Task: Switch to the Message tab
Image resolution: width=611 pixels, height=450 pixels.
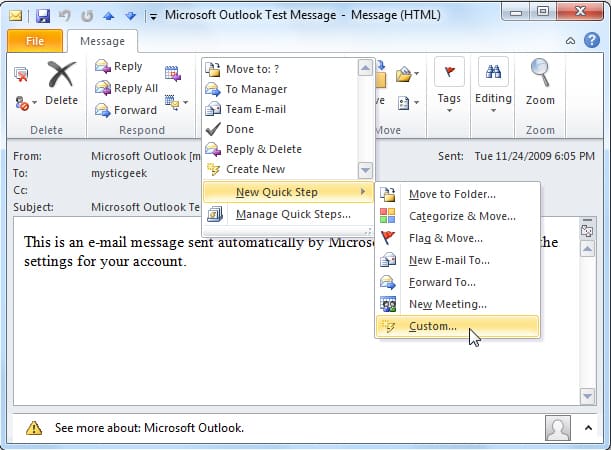Action: 102,41
